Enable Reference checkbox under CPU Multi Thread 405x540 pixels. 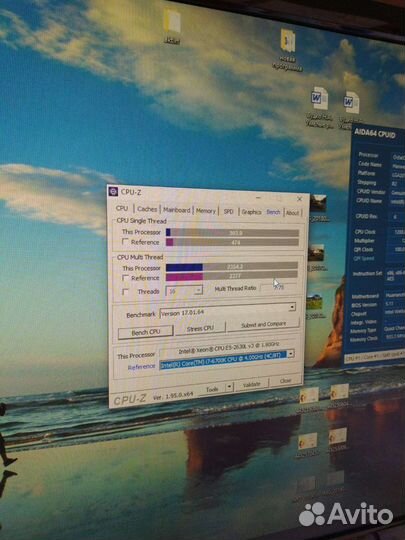point(126,278)
